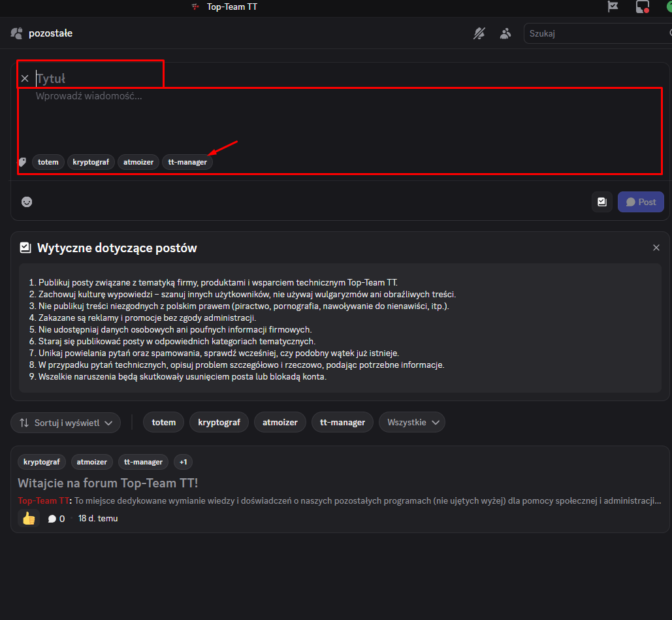The image size is (672, 620).
Task: Click rule 4 about Zakazane są reklamy
Action: tap(143, 318)
